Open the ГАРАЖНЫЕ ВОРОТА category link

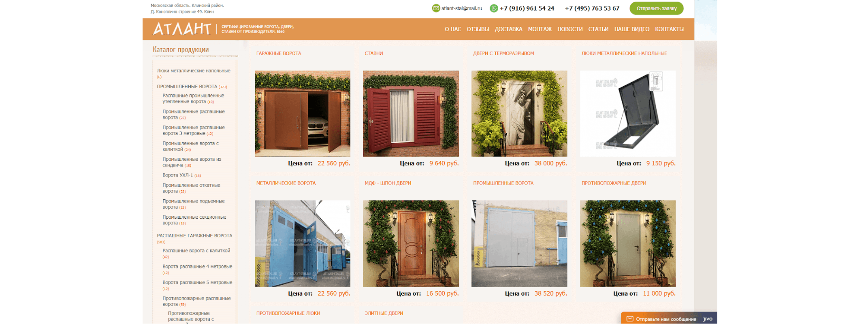click(x=279, y=53)
